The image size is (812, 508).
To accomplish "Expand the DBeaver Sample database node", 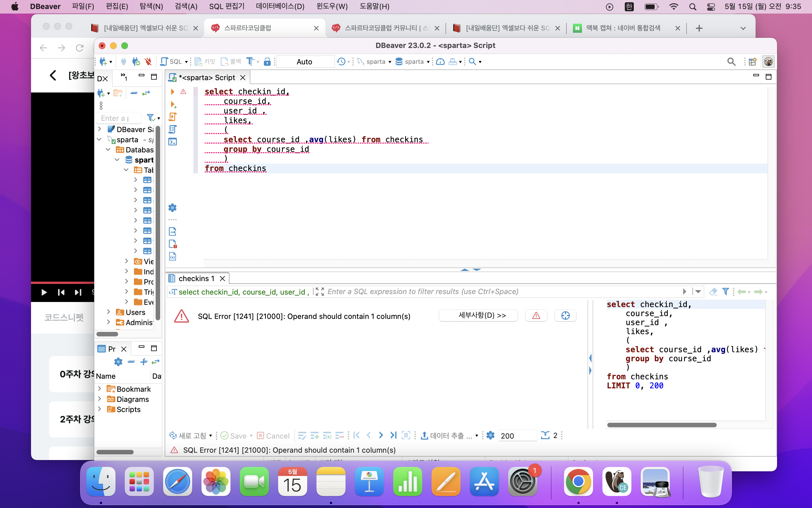I will point(99,129).
